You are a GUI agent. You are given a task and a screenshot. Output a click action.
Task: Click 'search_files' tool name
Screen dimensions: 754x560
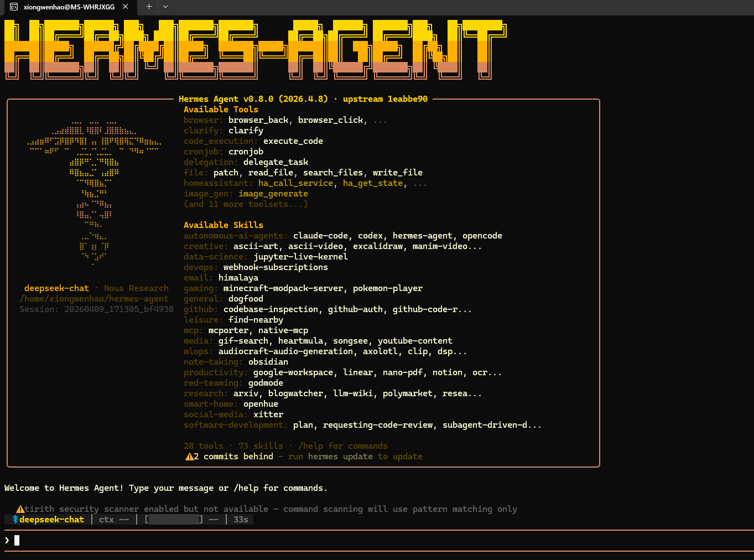(333, 173)
